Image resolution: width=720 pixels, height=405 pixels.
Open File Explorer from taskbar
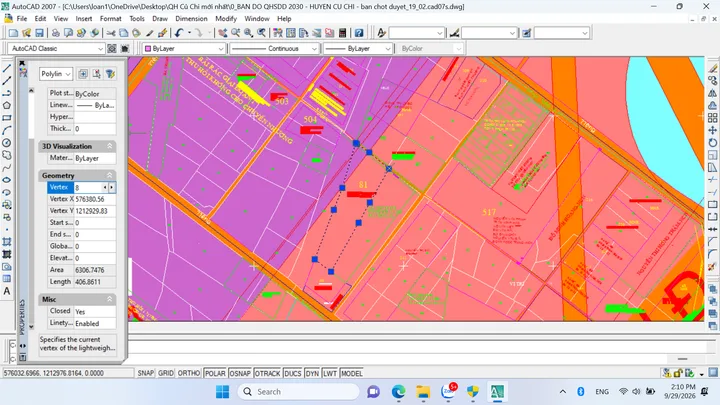(x=423, y=392)
